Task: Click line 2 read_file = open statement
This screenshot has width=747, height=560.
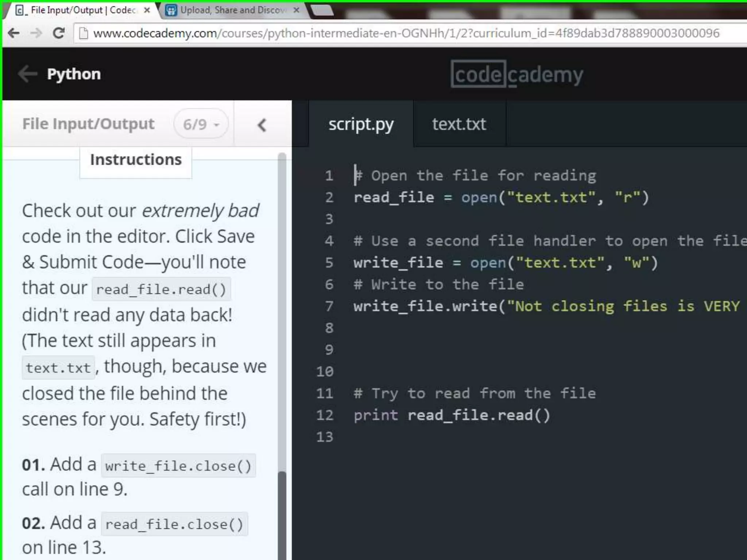Action: coord(501,198)
